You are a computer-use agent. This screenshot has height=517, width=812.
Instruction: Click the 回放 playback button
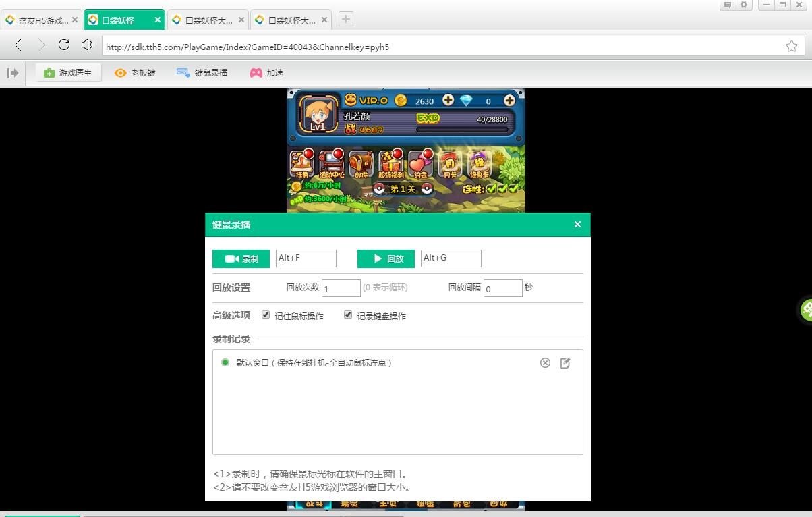(x=385, y=258)
